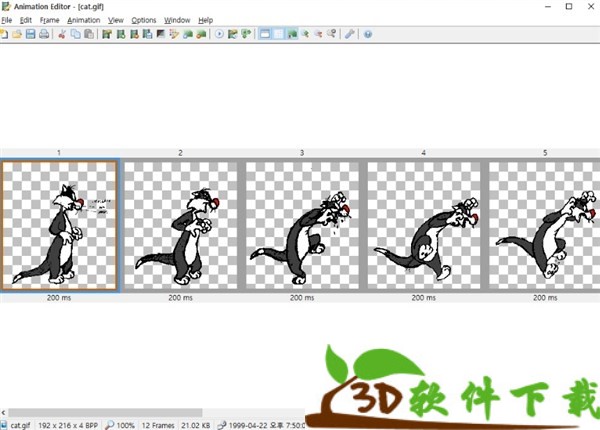
Task: Click the frame number label 3
Action: [x=302, y=153]
